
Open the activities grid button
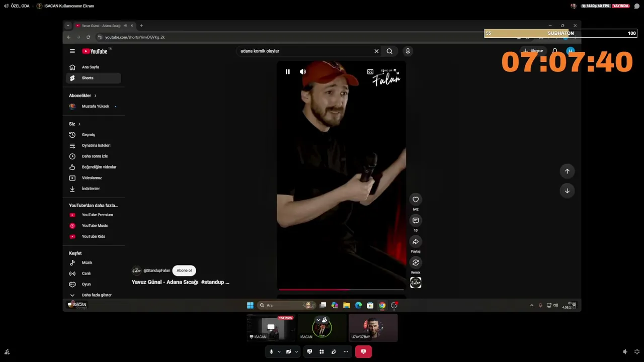pyautogui.click(x=321, y=352)
